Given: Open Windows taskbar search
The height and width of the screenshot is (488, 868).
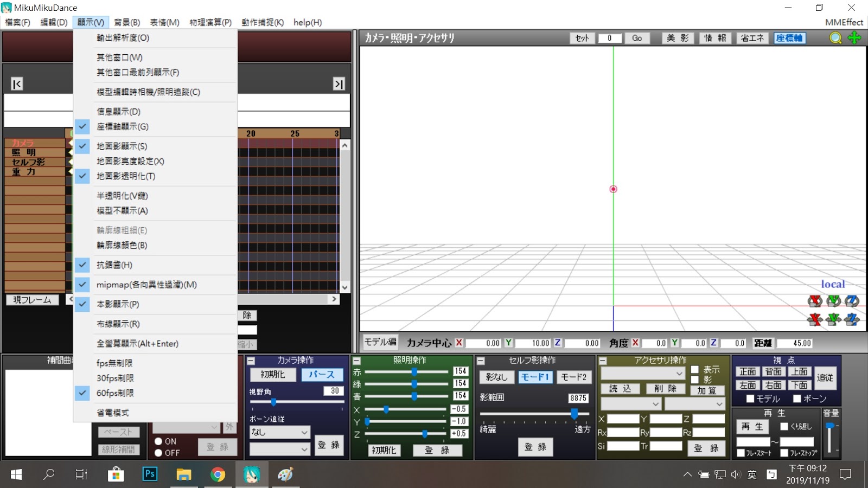Looking at the screenshot, I should [x=49, y=474].
